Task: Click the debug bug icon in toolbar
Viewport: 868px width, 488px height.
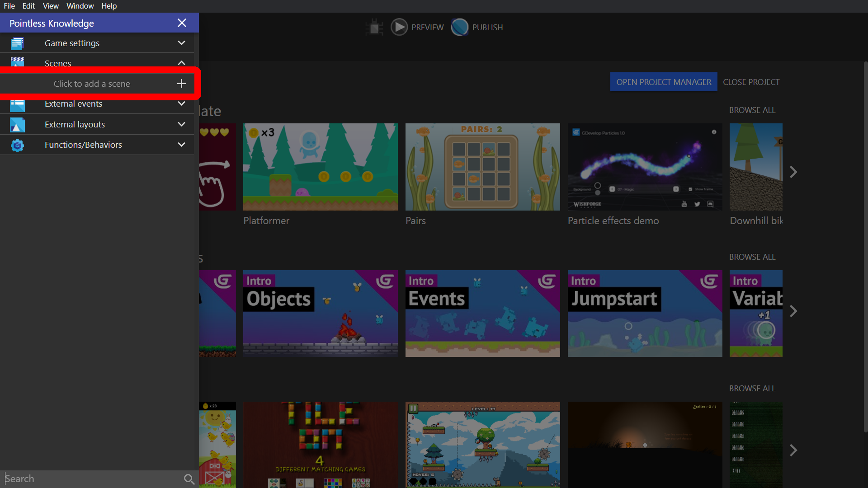Action: [374, 28]
